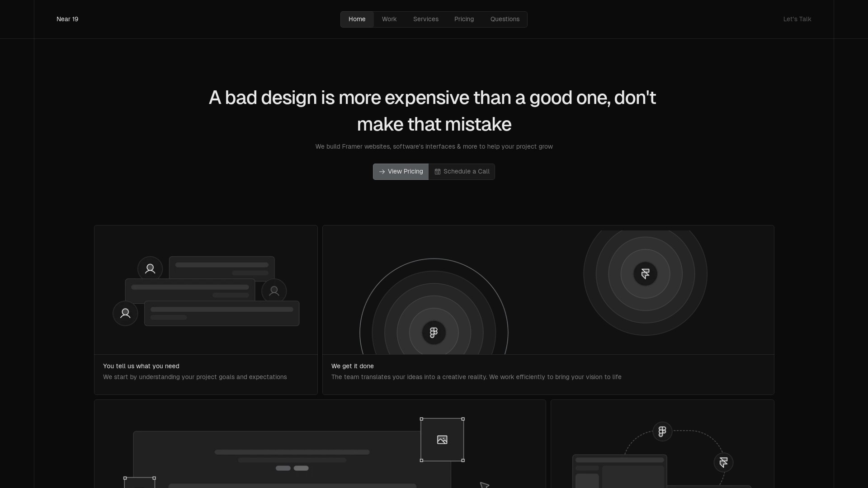The height and width of the screenshot is (488, 868).
Task: Switch to Pricing in the navbar
Action: coord(464,19)
